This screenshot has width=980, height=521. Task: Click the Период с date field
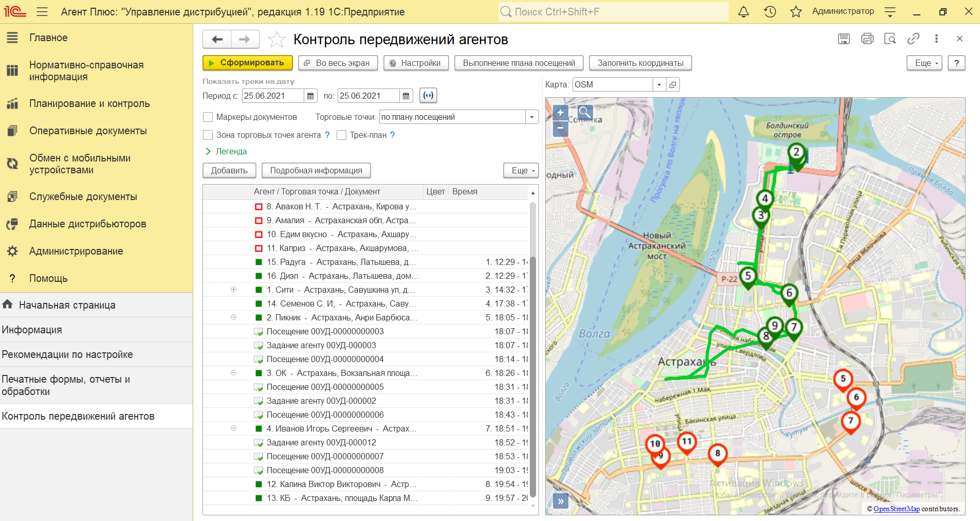273,96
